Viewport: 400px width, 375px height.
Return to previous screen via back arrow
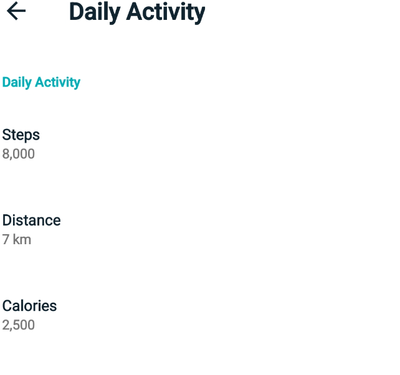point(16,11)
